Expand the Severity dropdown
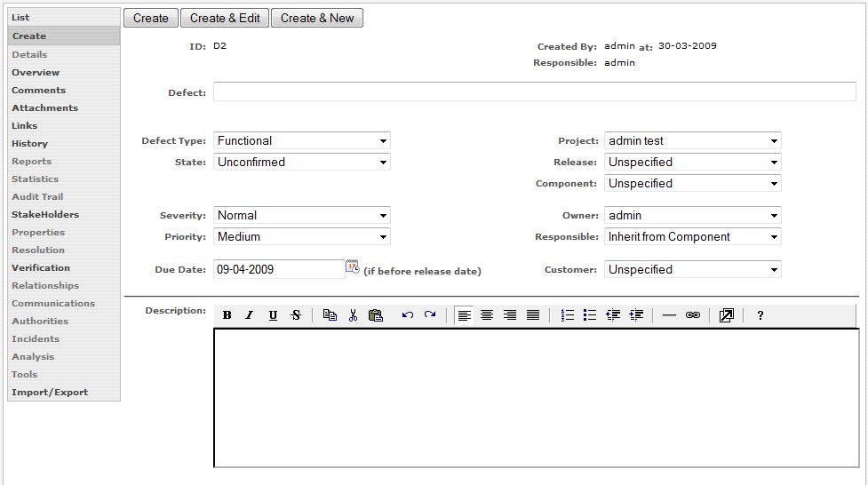The image size is (868, 485). click(302, 216)
